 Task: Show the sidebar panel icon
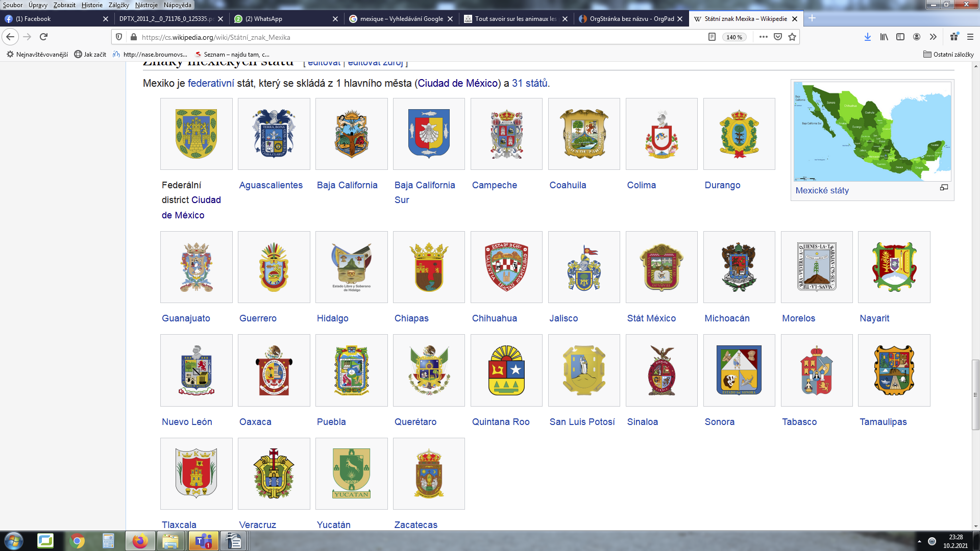point(900,37)
